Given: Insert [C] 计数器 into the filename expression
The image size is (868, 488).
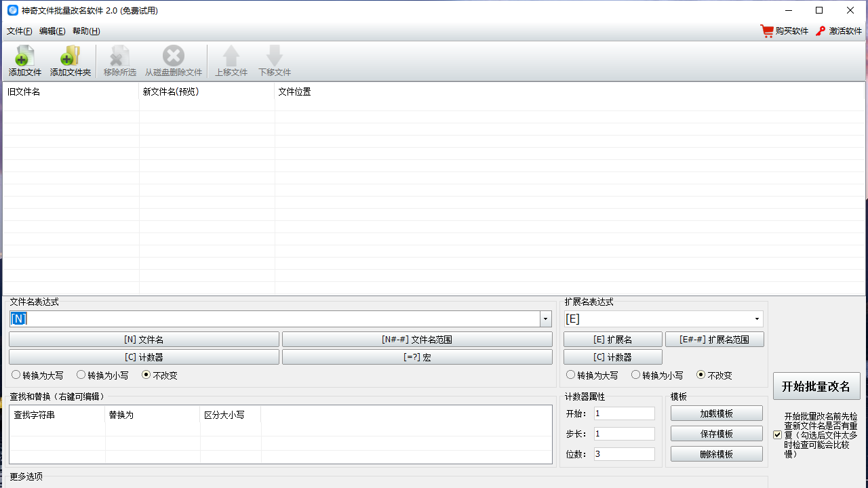Looking at the screenshot, I should [143, 356].
